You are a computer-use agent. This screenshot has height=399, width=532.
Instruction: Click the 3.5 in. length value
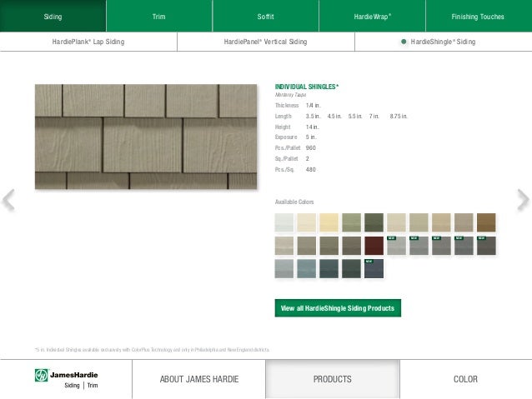coord(313,117)
